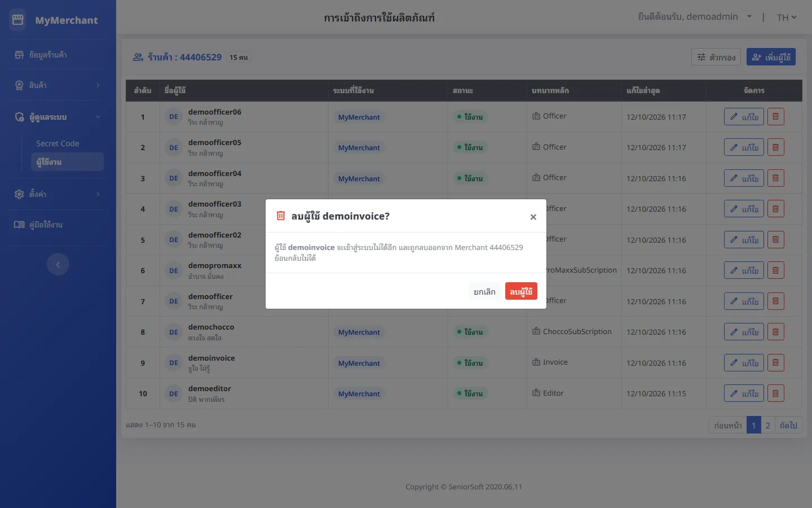This screenshot has height=508, width=812.
Task: Collapse the sidebar with the round arrow button
Action: click(58, 264)
